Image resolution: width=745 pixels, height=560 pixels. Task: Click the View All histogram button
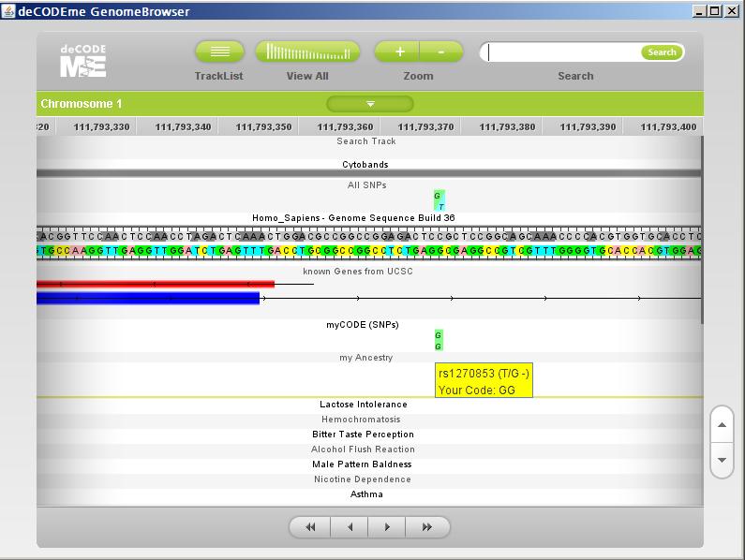[x=307, y=52]
